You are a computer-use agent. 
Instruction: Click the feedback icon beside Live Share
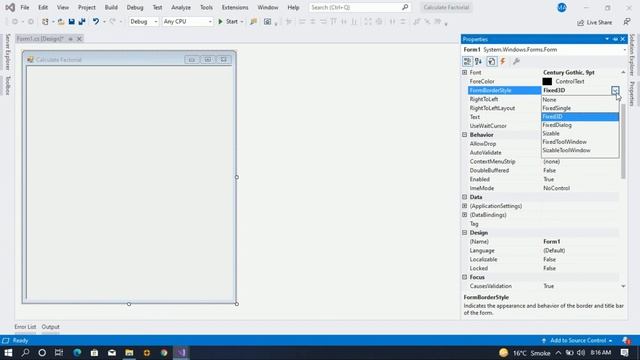(627, 22)
